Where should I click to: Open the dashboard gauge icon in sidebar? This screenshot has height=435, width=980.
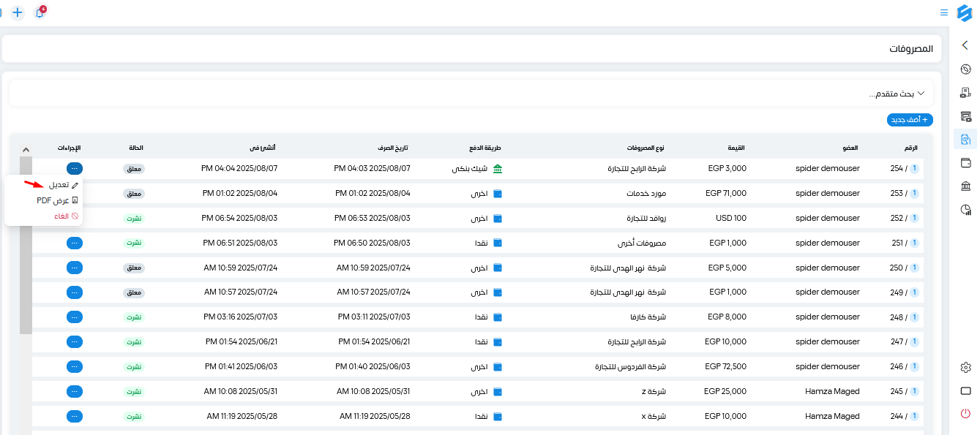(965, 69)
